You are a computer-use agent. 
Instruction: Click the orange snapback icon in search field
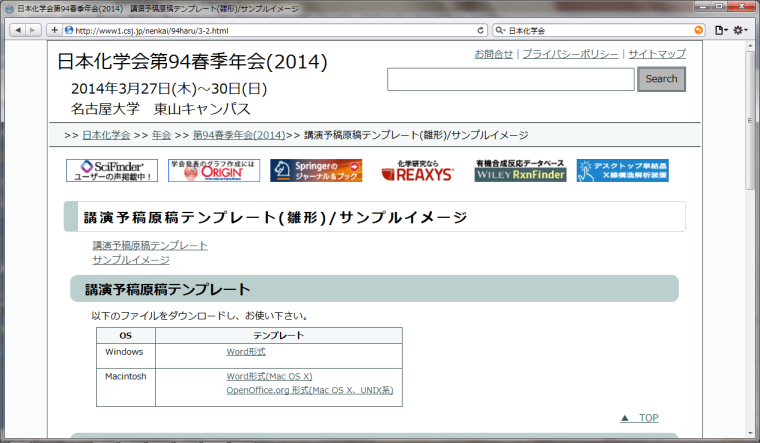click(x=698, y=30)
